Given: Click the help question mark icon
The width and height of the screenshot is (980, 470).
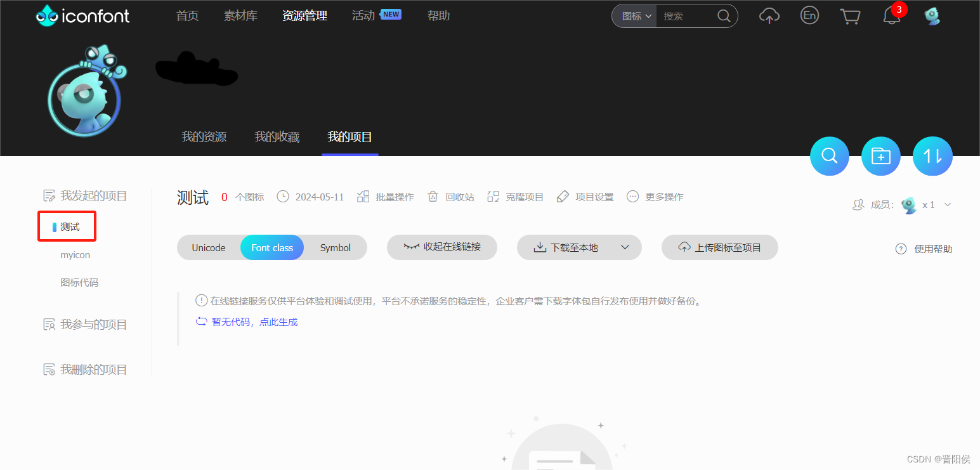Looking at the screenshot, I should click(901, 249).
